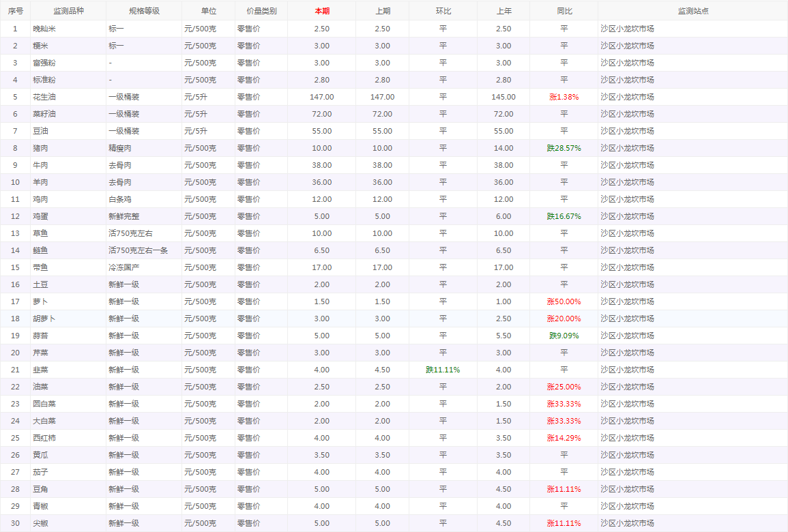The height and width of the screenshot is (532, 788).
Task: Select the 跌11.11% 环比 value for 韭菜
Action: (x=443, y=370)
